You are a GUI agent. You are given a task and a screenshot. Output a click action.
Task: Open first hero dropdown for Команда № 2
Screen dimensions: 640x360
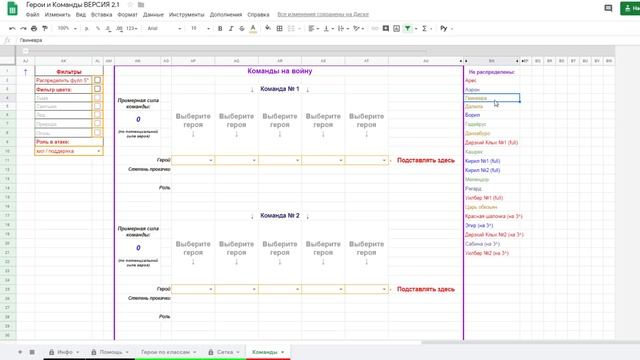pyautogui.click(x=193, y=289)
